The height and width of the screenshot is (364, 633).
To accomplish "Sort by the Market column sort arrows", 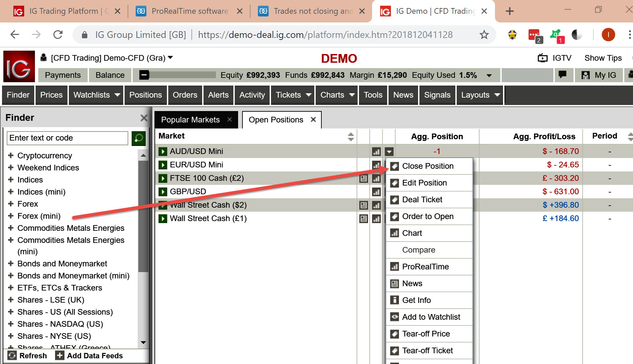I will click(x=351, y=137).
